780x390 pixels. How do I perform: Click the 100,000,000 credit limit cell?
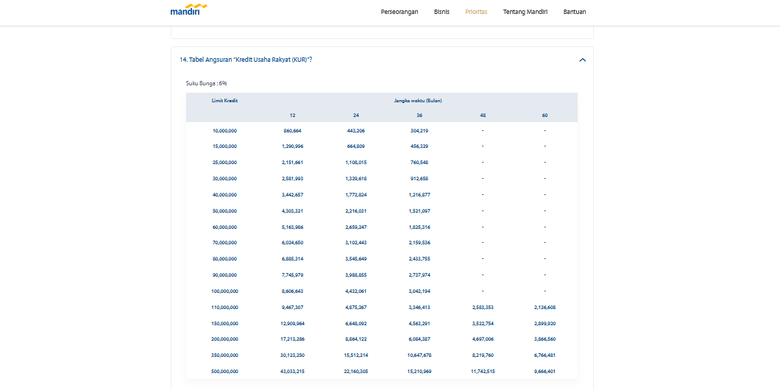point(225,291)
